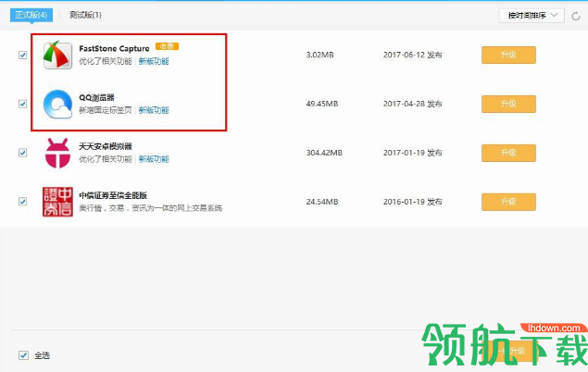Uncheck the 中信证券至信全能版 checkbox
588x372 pixels.
[22, 202]
